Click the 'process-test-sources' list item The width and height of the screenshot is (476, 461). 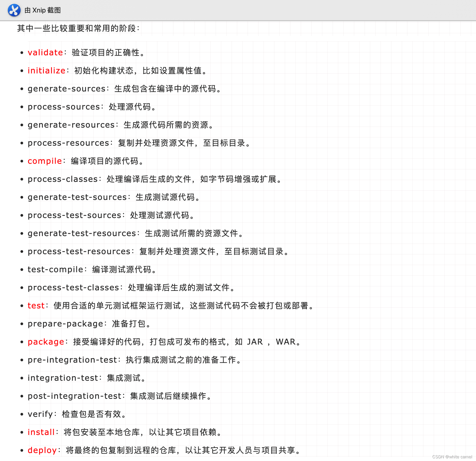[111, 215]
